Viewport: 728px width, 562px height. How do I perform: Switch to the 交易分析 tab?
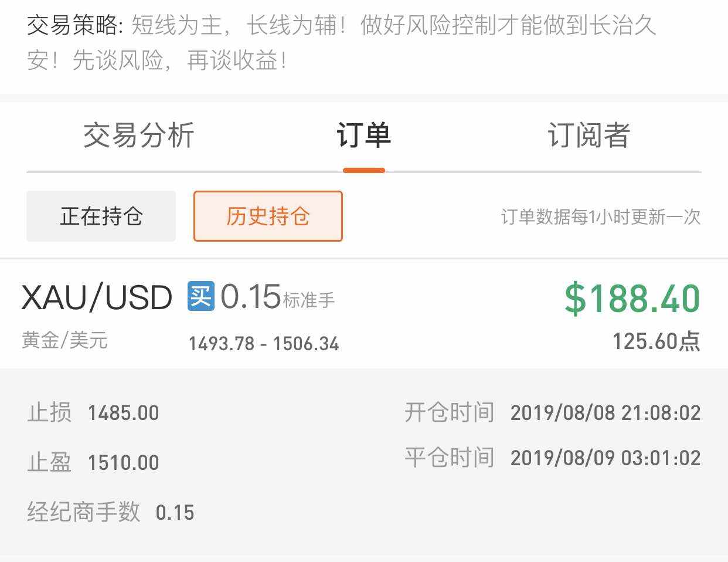[138, 136]
